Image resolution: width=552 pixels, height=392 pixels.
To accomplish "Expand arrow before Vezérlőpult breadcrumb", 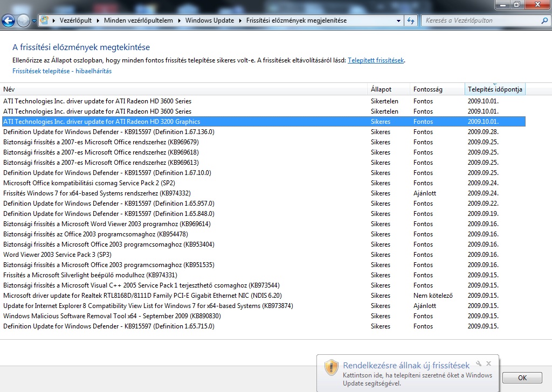I will tap(54, 21).
